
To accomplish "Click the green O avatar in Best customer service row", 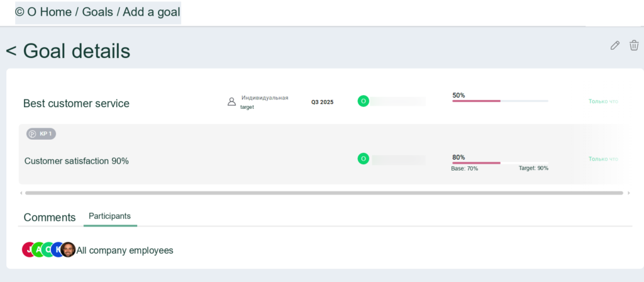I will [363, 101].
